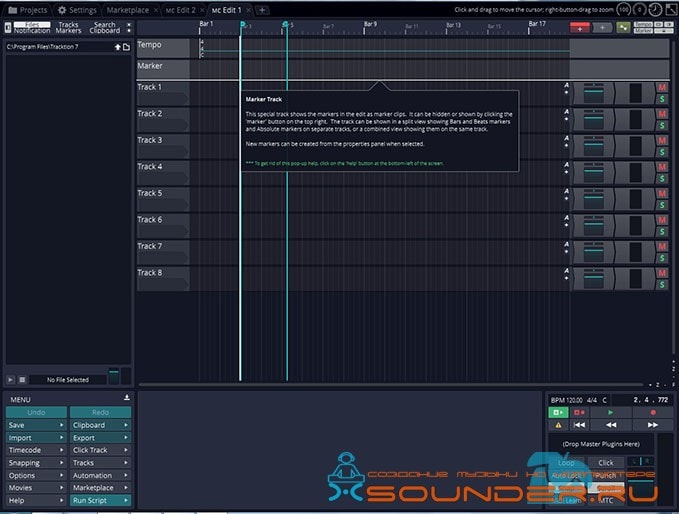The width and height of the screenshot is (679, 514).
Task: Open the Click Track submenu
Action: (100, 450)
